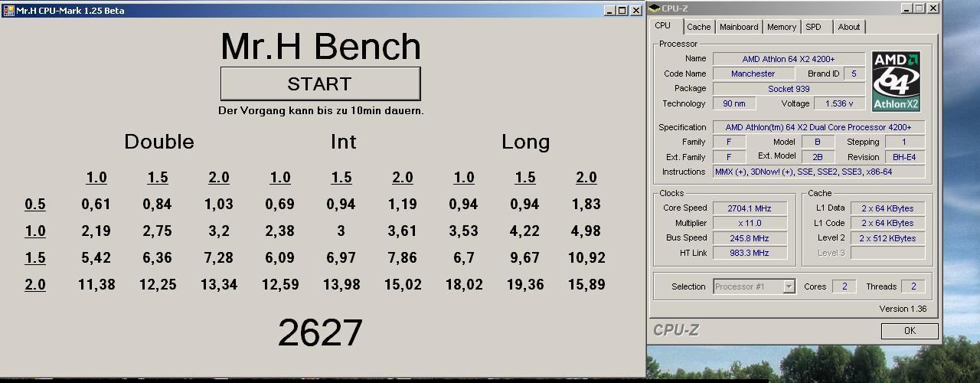Click the Cores count field
The image size is (980, 383).
844,286
